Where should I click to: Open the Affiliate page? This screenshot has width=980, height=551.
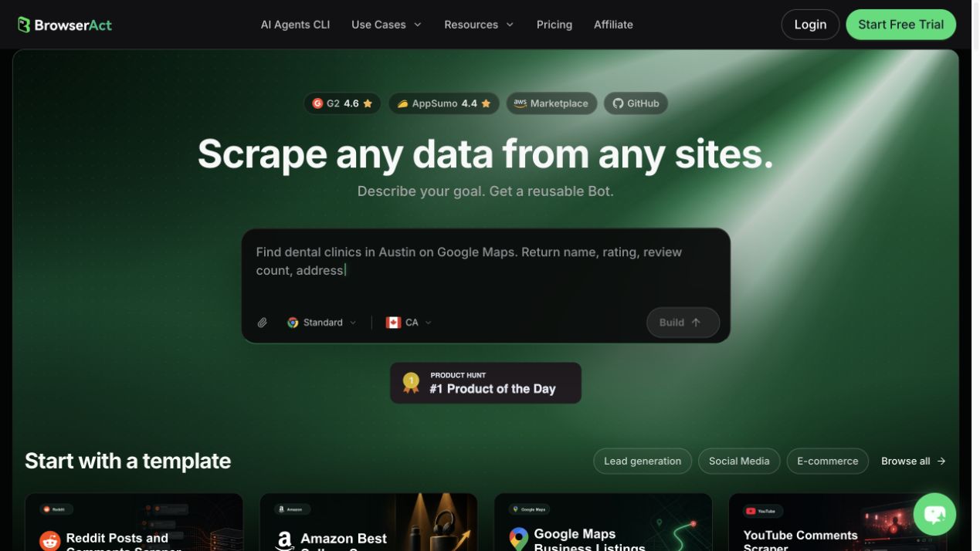pos(613,25)
